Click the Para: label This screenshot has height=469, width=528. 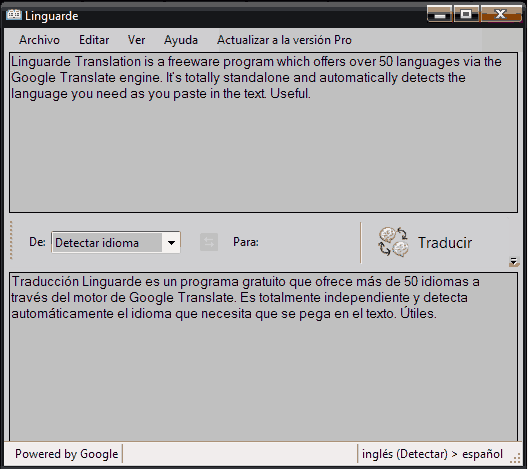pyautogui.click(x=246, y=242)
